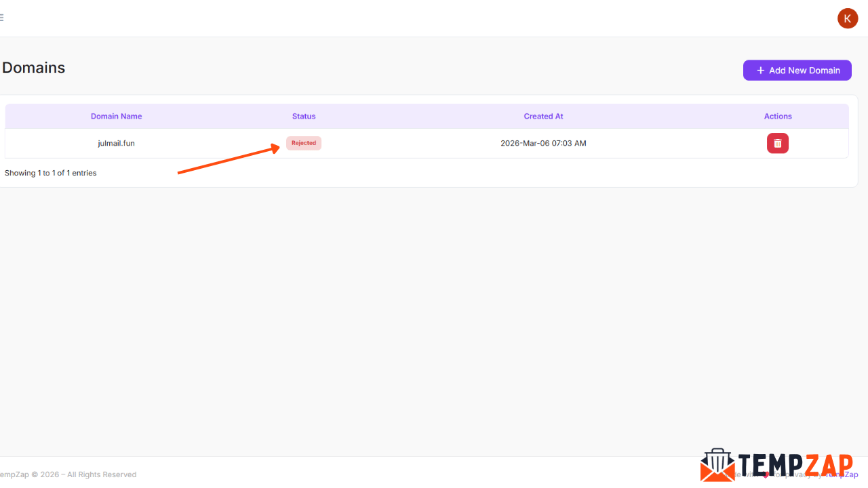Click the heart icon in footer privacy text
Image resolution: width=868 pixels, height=488 pixels.
[x=766, y=475]
